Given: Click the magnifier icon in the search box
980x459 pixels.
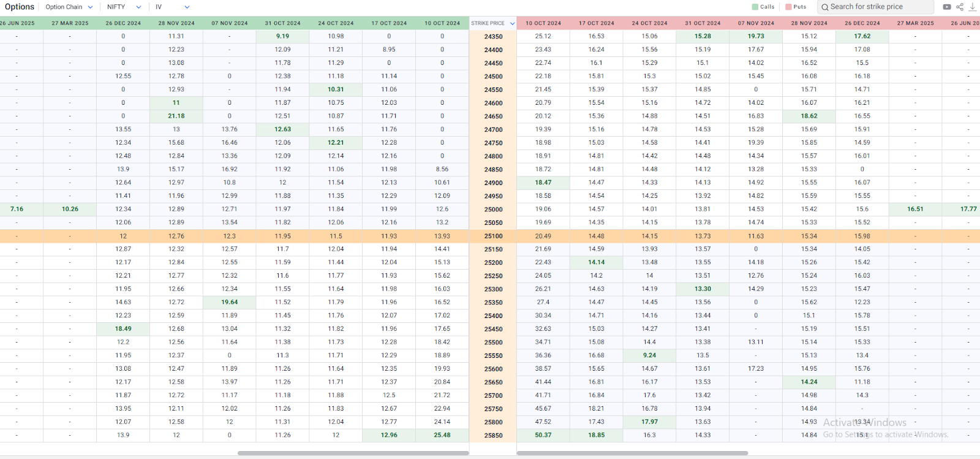Looking at the screenshot, I should point(825,7).
